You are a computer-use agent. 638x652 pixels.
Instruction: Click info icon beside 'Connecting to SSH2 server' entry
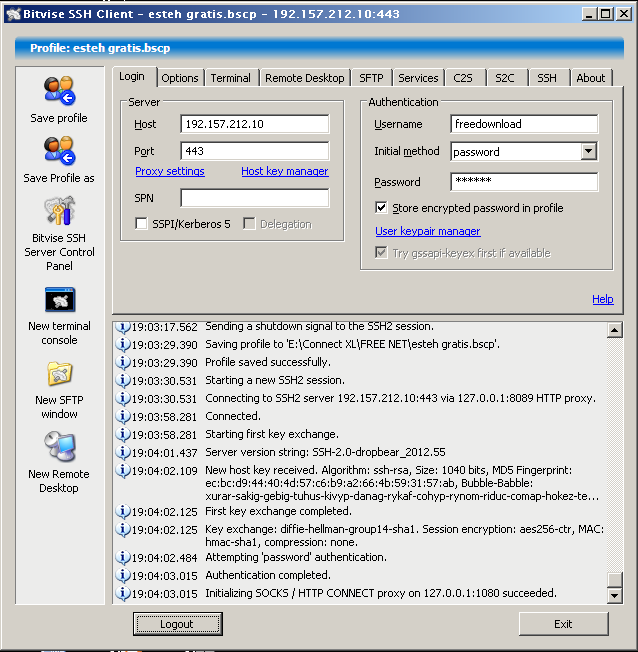tap(123, 398)
